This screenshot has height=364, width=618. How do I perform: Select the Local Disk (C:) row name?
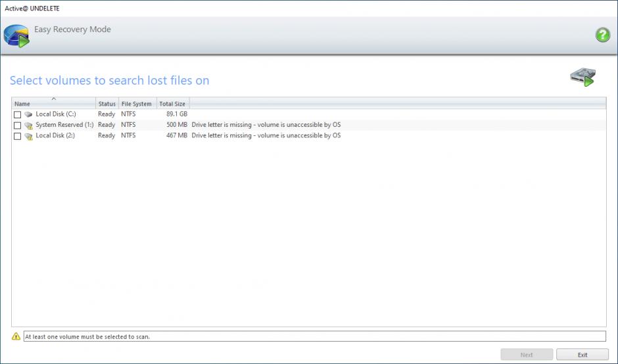[56, 114]
